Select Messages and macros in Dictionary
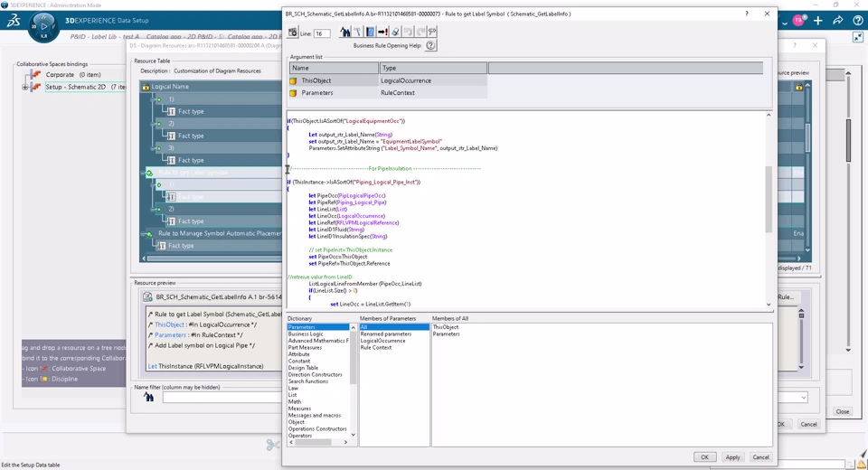868x470 pixels. (x=315, y=415)
